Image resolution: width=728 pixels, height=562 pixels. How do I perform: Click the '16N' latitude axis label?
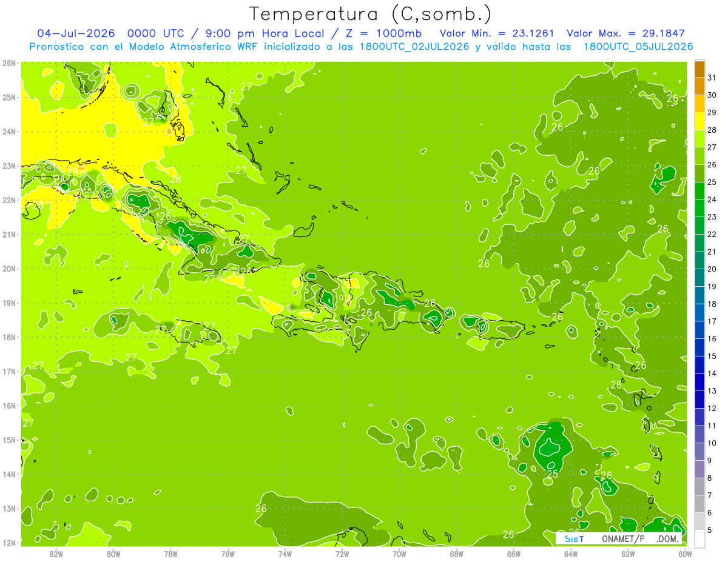tap(8, 406)
